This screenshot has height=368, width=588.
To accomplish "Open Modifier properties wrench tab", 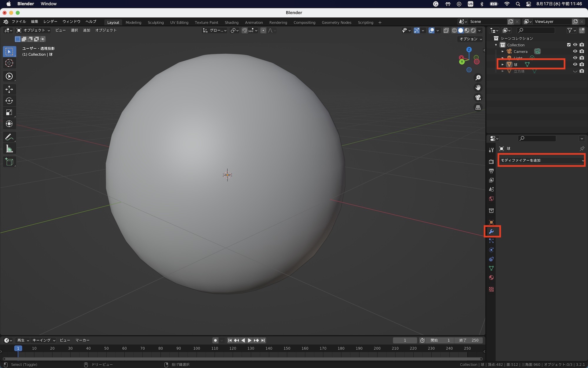I will (491, 232).
